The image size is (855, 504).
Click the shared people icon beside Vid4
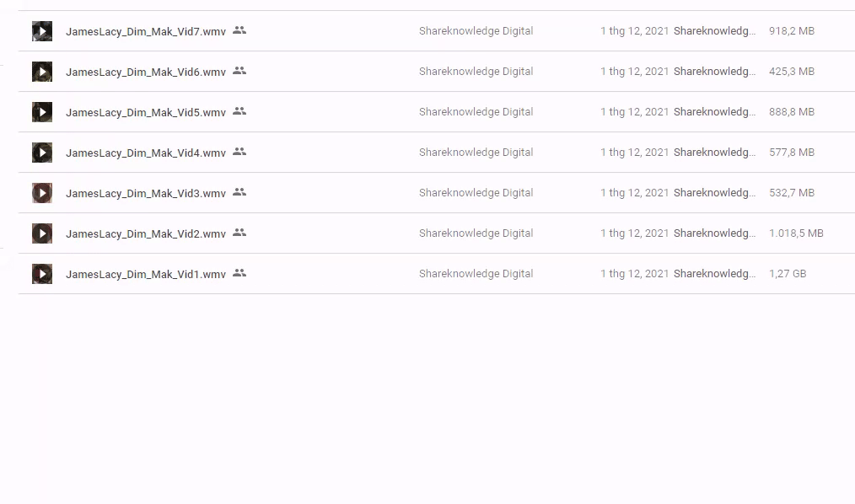[x=239, y=152]
